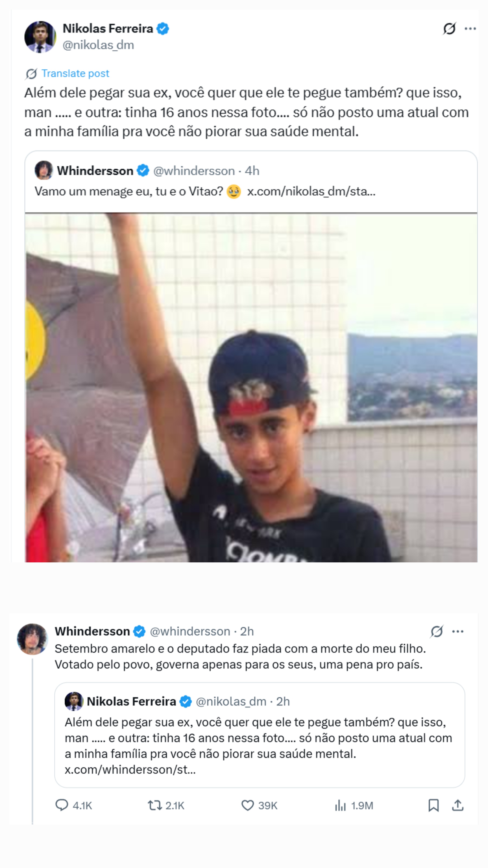The width and height of the screenshot is (488, 868).
Task: Bookmark Whindersson's post
Action: point(434,805)
